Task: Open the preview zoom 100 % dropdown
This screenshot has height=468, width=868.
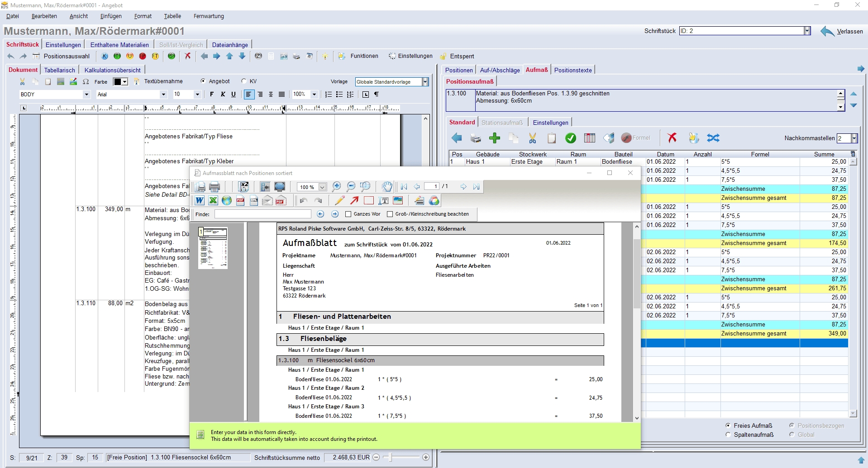Action: click(x=322, y=187)
